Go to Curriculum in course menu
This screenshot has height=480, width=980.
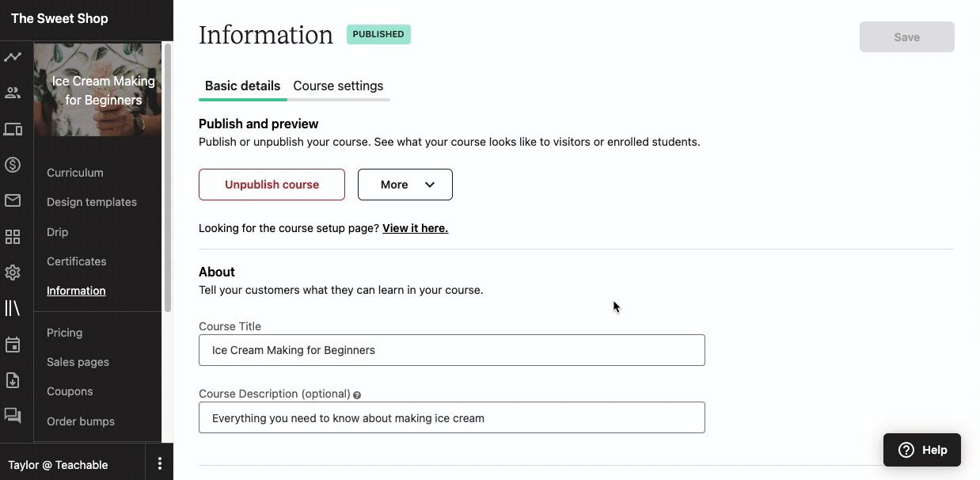pos(75,173)
